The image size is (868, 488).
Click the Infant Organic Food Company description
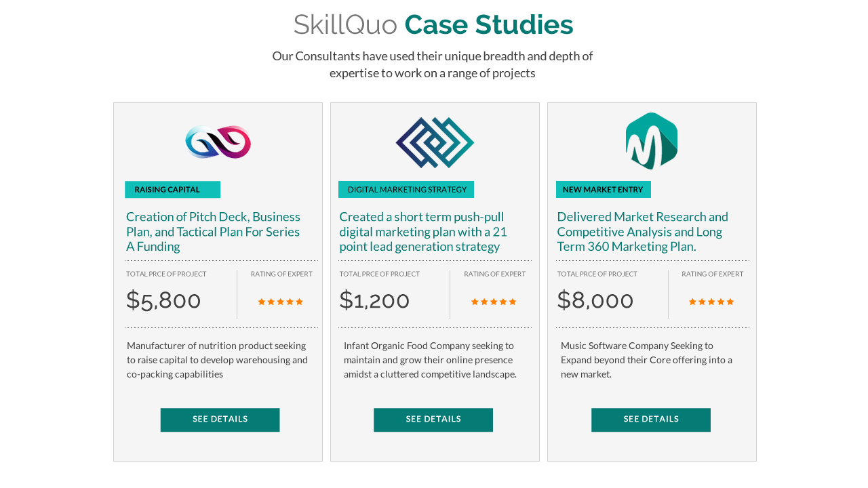tap(430, 360)
